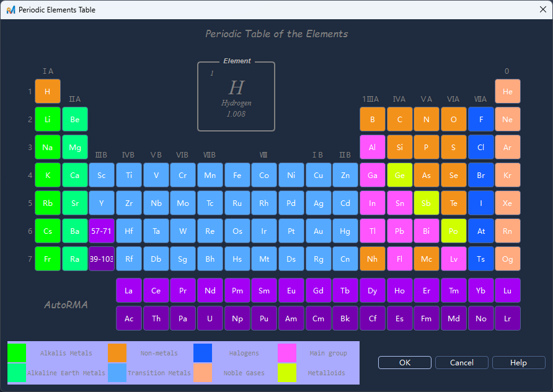
Task: Choose the Californium (Cf) element tile
Action: click(373, 318)
